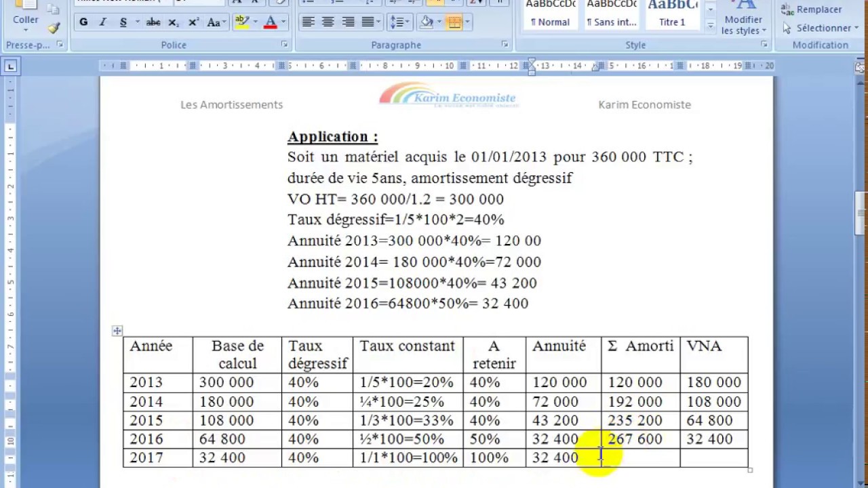
Task: Open borders dropdown arrow
Action: [x=467, y=22]
